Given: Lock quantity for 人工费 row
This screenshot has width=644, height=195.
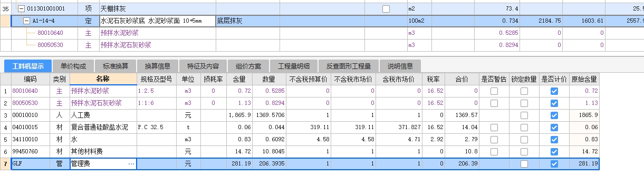Looking at the screenshot, I should coord(524,115).
